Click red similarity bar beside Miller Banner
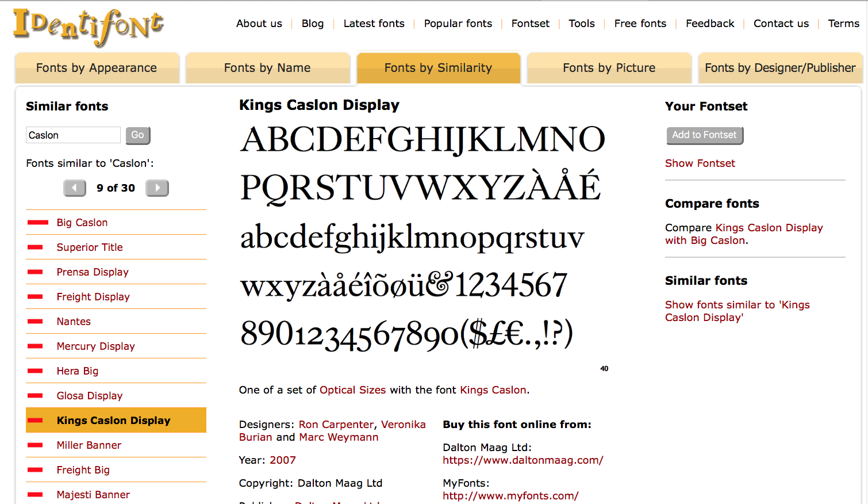This screenshot has height=504, width=868. 35,445
